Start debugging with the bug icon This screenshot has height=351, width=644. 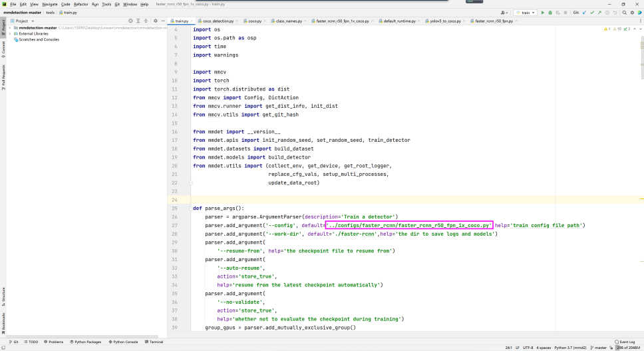coord(550,13)
